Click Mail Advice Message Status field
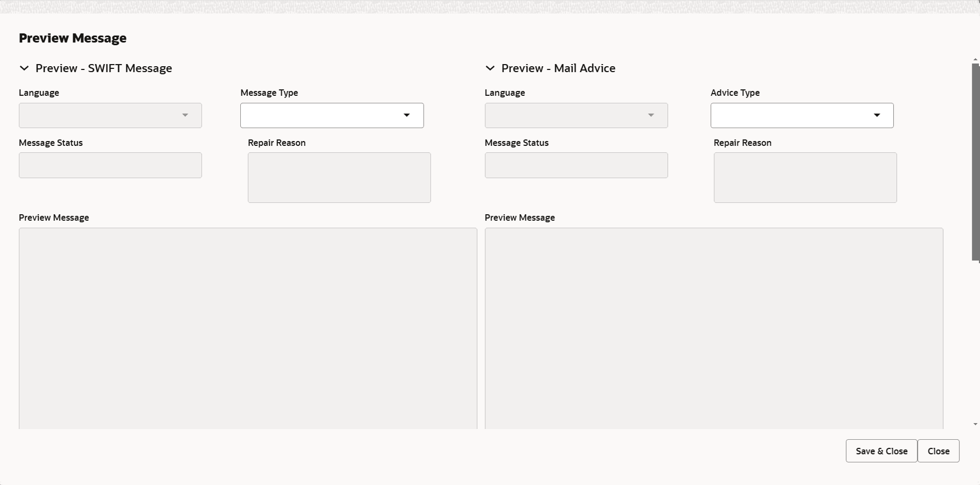980x485 pixels. [576, 165]
